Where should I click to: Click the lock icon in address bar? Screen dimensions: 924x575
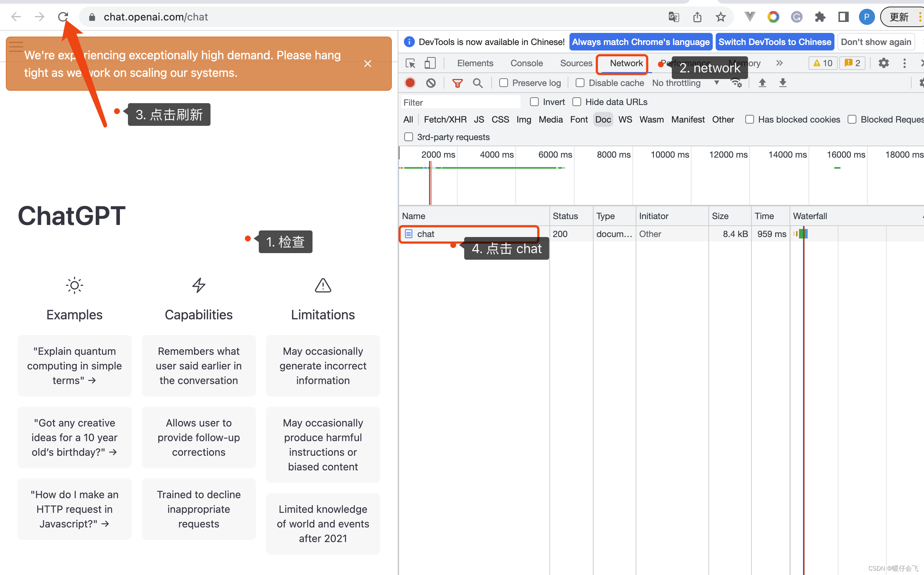pos(92,17)
